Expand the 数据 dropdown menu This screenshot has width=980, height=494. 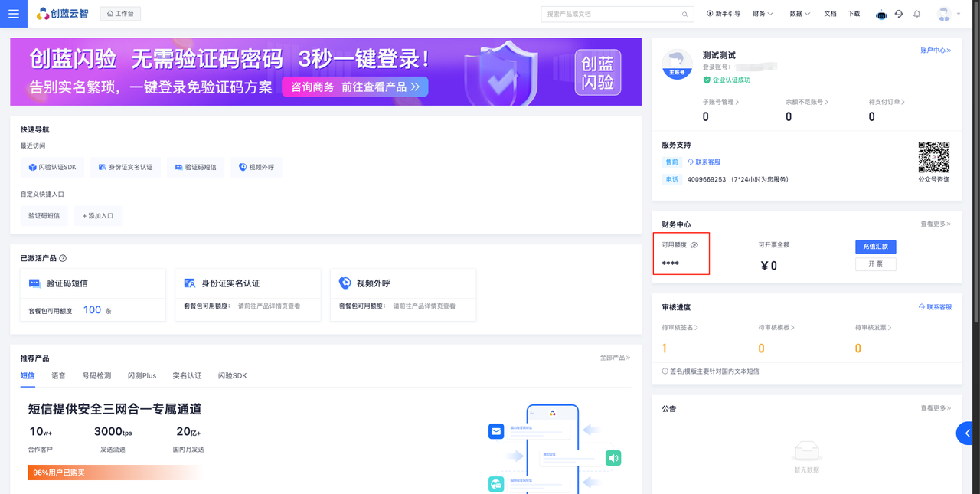coord(799,14)
